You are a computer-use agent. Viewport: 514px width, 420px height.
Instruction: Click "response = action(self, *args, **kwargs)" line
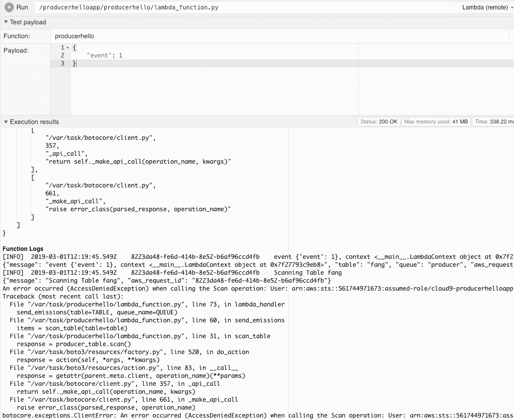point(88,360)
